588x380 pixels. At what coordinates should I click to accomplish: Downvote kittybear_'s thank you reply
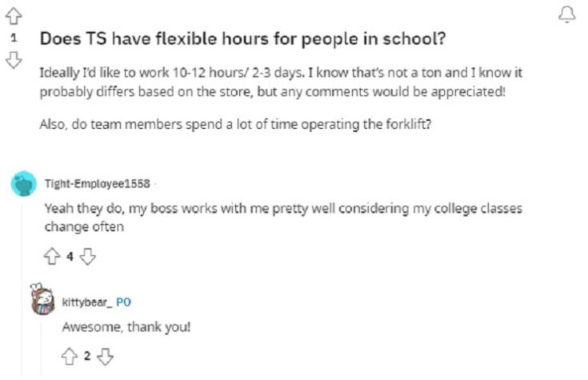point(105,356)
